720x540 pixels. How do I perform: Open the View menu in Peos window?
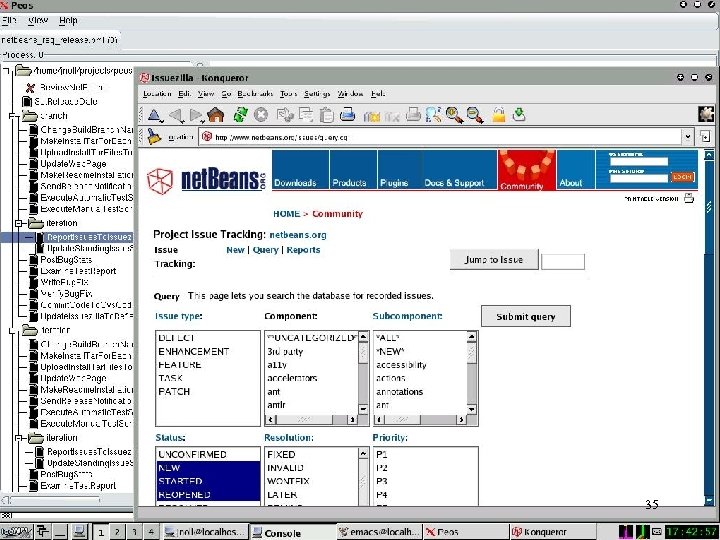pos(38,21)
